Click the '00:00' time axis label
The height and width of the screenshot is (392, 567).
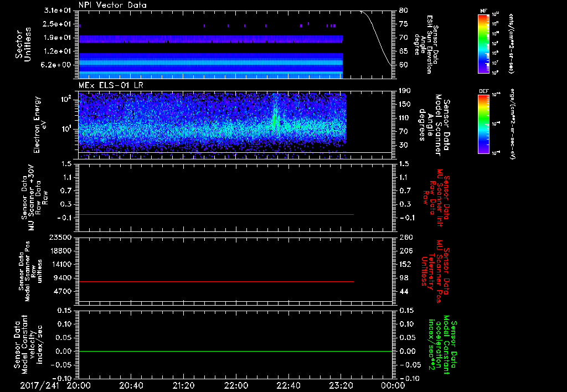point(393,386)
